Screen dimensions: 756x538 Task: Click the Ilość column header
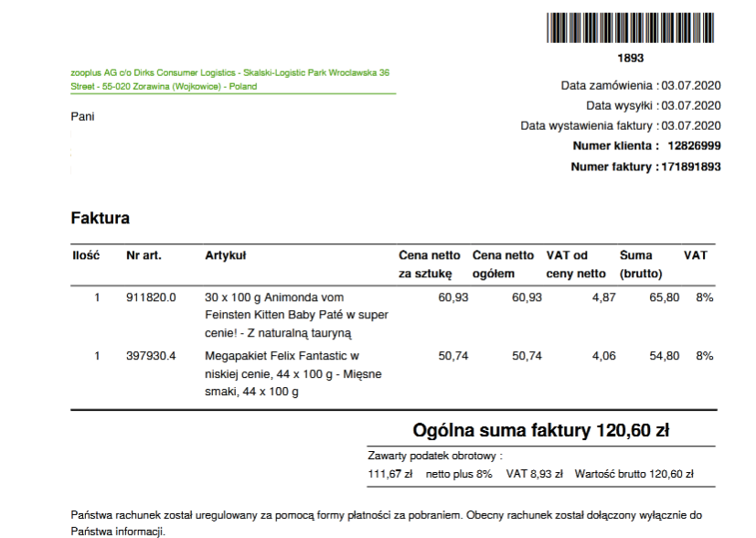[86, 255]
